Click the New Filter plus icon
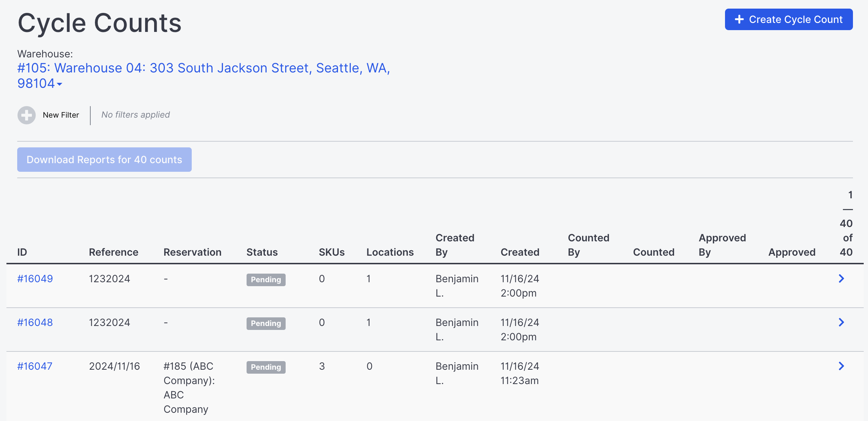The height and width of the screenshot is (421, 868). tap(27, 115)
